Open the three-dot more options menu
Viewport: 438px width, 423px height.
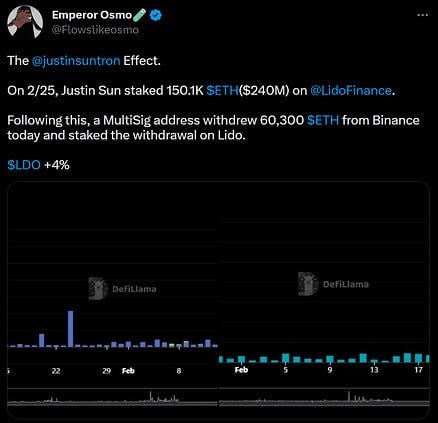click(422, 15)
